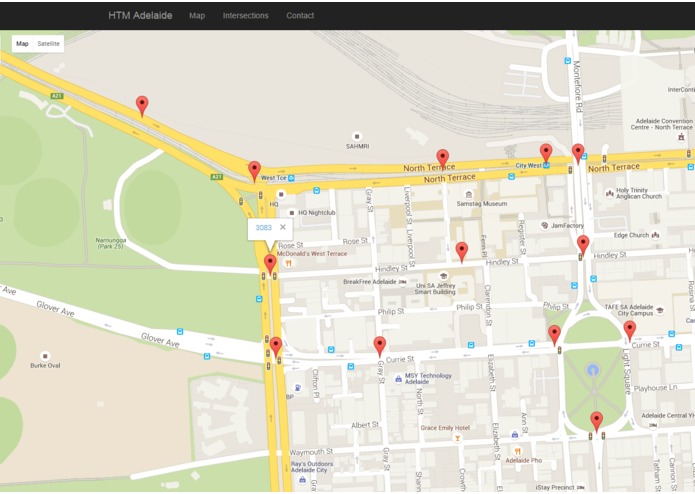Open the Contact nav item
The width and height of the screenshot is (695, 494).
tap(300, 16)
